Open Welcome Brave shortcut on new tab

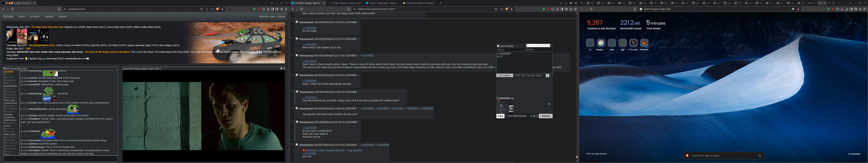[644, 43]
